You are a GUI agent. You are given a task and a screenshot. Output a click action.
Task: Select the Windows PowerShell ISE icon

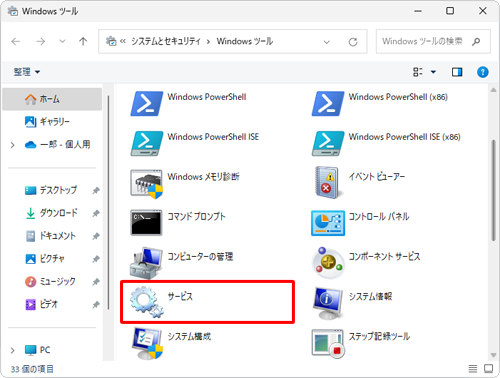coord(147,143)
